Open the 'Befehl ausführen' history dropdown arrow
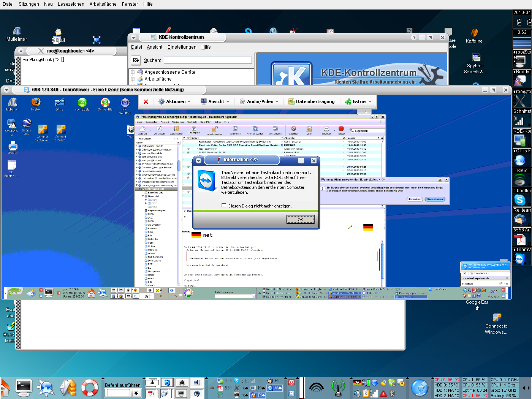The width and height of the screenshot is (532, 399). coord(136,393)
